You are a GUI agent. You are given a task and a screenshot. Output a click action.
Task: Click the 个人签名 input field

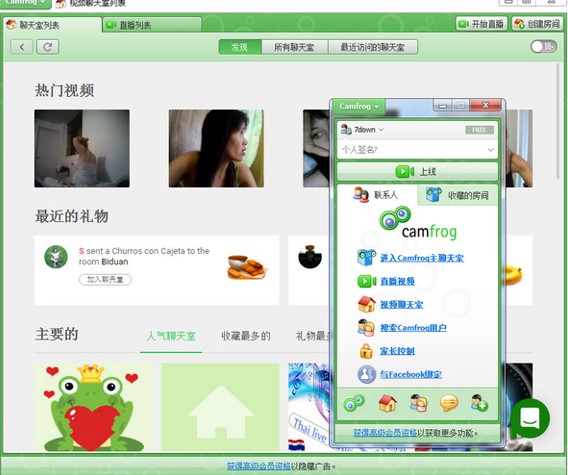(x=417, y=150)
